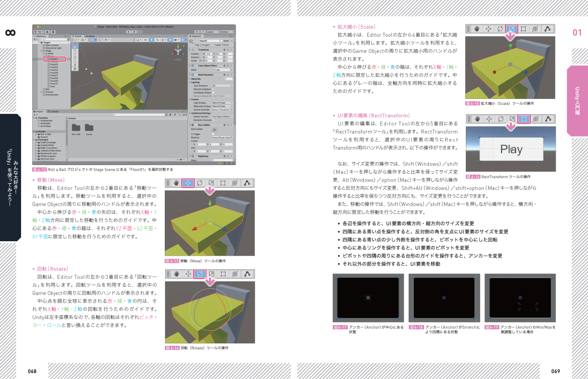Viewport: 588px width, 379px height.
Task: Select the Hand tool in figure 4-14 toolbar
Action: tap(177, 274)
